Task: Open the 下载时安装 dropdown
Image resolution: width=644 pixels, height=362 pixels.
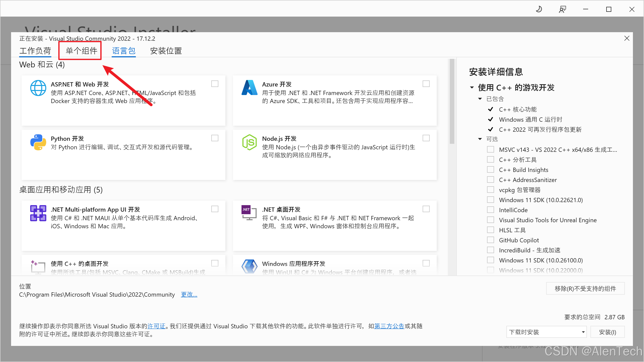Action: (x=546, y=332)
